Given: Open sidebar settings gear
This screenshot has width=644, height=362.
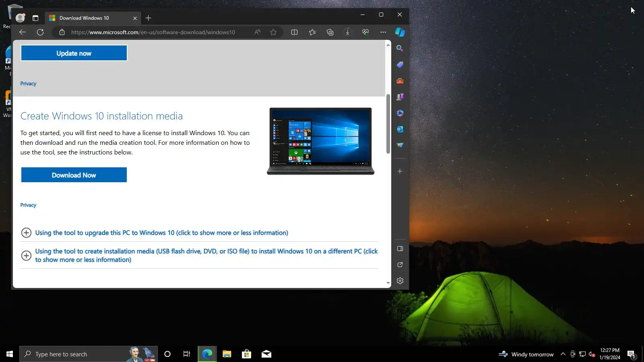Looking at the screenshot, I should click(400, 281).
